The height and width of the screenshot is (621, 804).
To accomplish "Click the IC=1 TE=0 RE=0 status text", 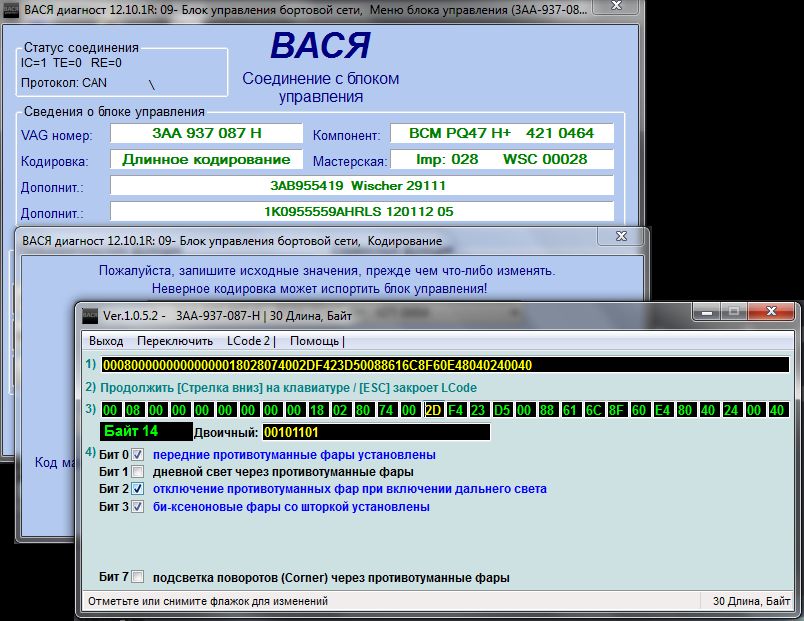I will tap(71, 63).
